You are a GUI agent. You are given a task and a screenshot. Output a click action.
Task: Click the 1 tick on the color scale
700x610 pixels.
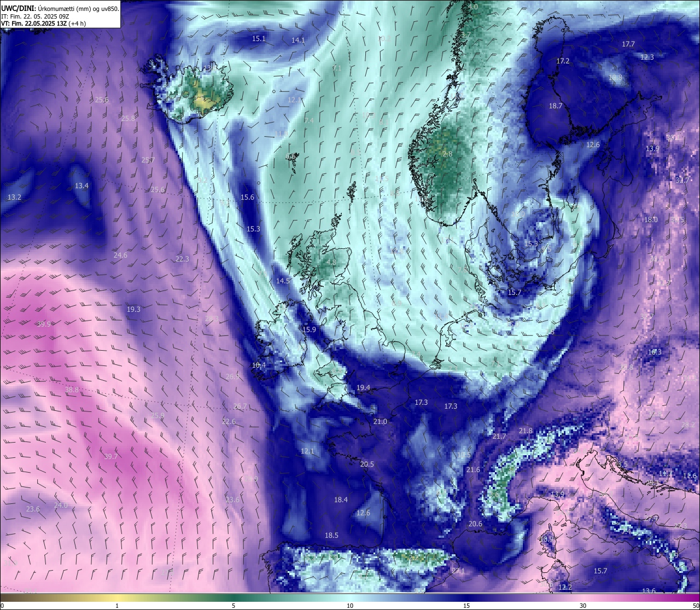[x=117, y=606]
